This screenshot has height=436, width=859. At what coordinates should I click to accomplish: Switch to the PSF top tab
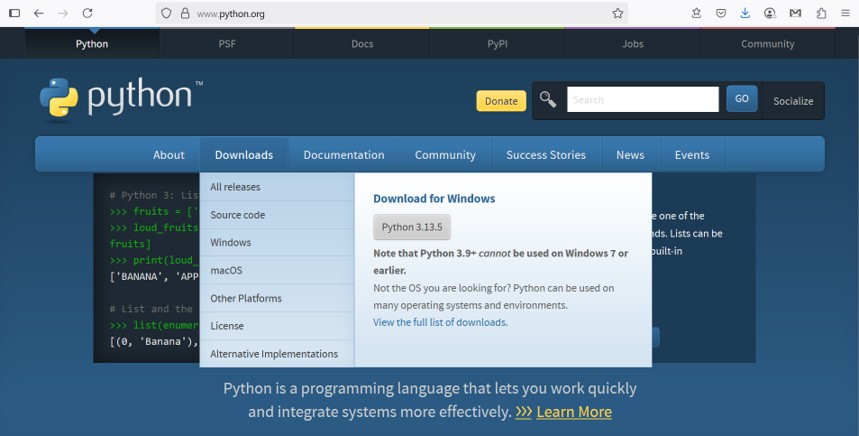pyautogui.click(x=227, y=44)
